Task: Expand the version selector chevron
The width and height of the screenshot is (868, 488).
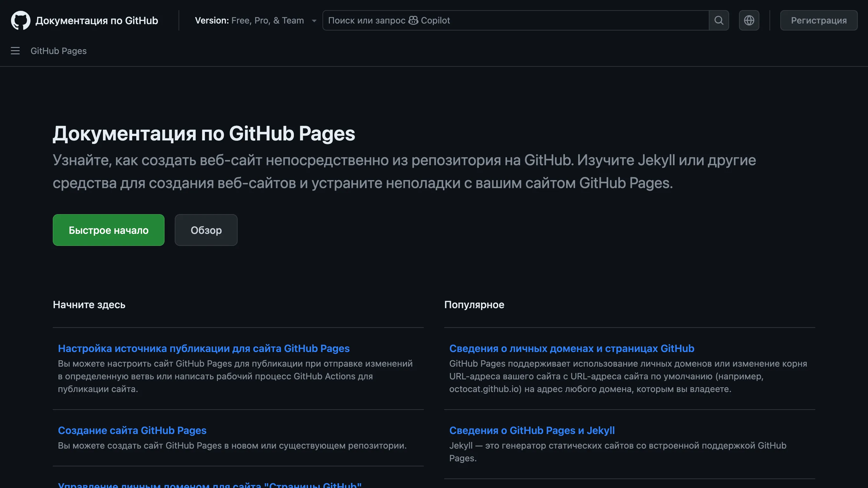Action: click(x=314, y=21)
